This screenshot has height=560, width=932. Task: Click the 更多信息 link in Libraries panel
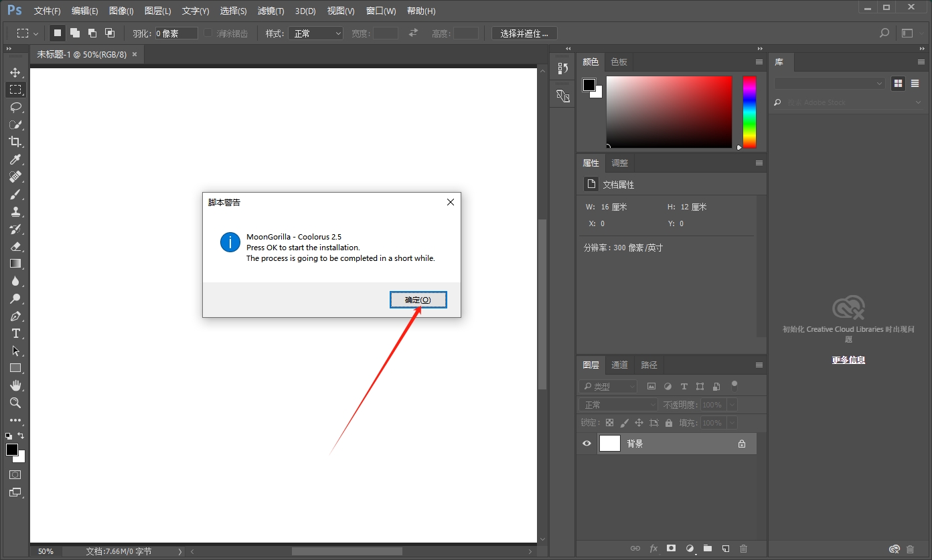point(848,359)
